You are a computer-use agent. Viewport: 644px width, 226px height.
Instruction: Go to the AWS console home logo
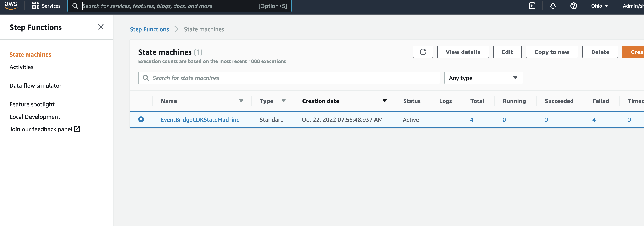[11, 5]
